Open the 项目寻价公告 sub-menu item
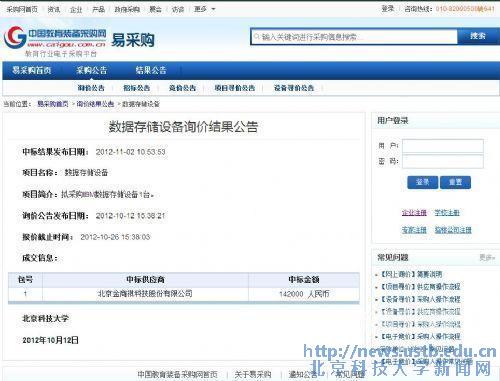Image resolution: width=500 pixels, height=381 pixels. click(x=235, y=88)
